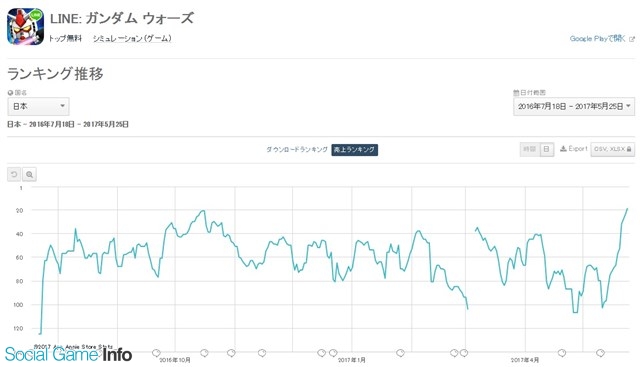
Task: Click the event bubble marker near 2017年1月
Action: pos(333,353)
